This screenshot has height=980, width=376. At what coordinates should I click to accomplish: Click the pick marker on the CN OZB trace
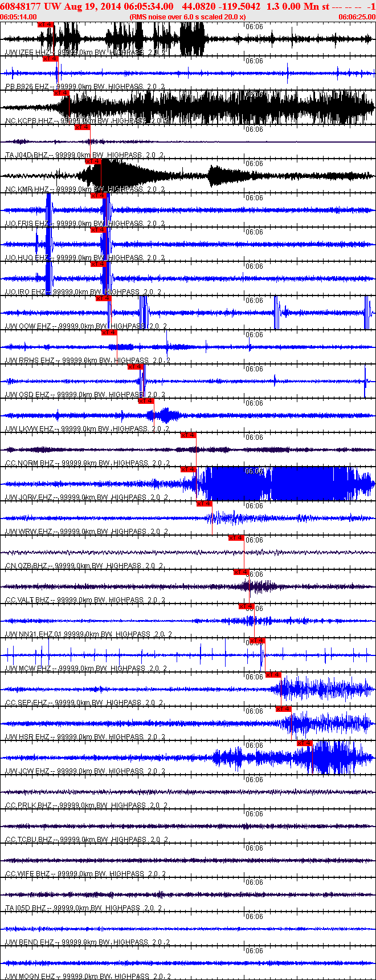[236, 538]
